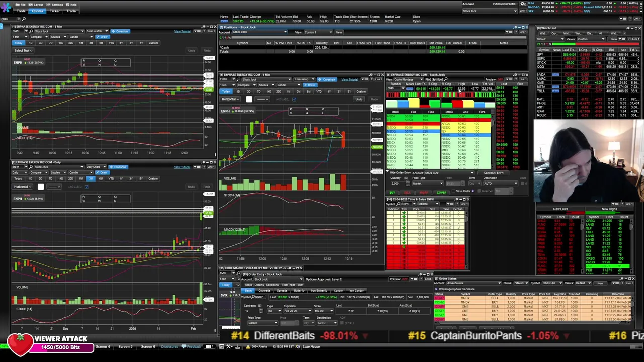
Task: Switch to Screen 5 in bottom bar
Action: pos(126,346)
